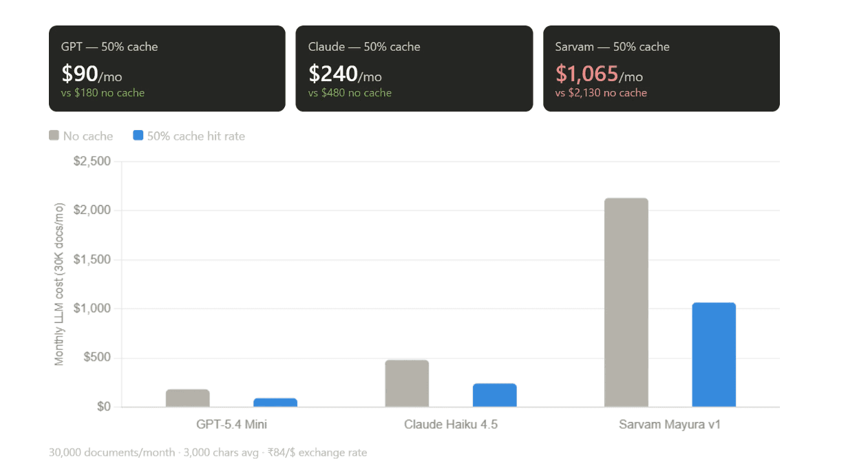Click 'vs $180 no cache' text
The width and height of the screenshot is (868, 464).
pos(103,93)
